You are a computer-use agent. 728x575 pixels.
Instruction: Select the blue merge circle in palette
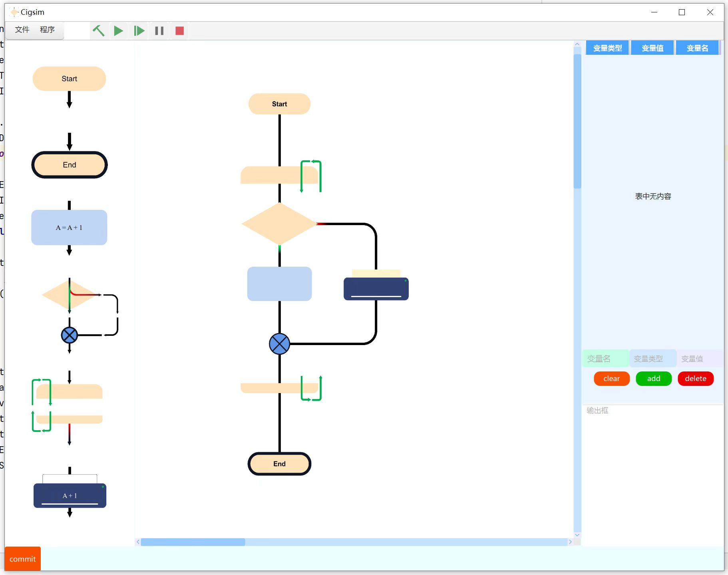pos(69,335)
